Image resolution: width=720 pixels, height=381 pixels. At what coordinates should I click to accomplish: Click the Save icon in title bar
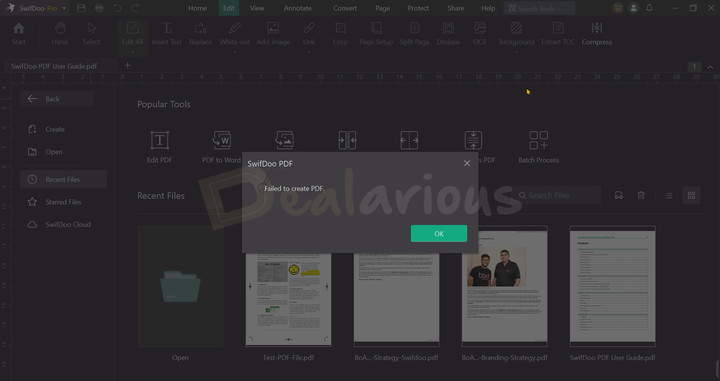[x=81, y=8]
